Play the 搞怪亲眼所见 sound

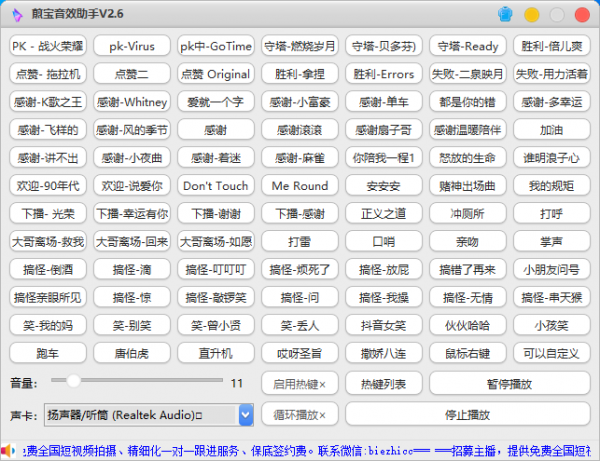coord(48,297)
